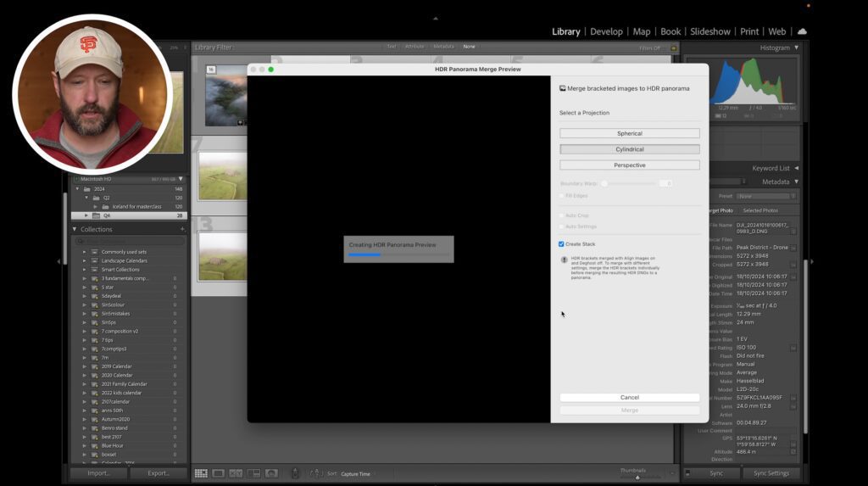This screenshot has height=486, width=868.
Task: Click the filter lock icon
Action: pos(673,48)
